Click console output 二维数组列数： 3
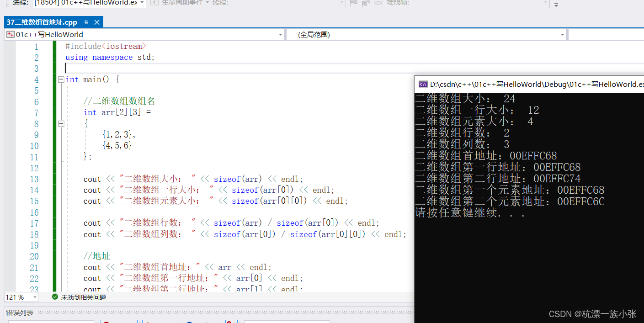 462,144
